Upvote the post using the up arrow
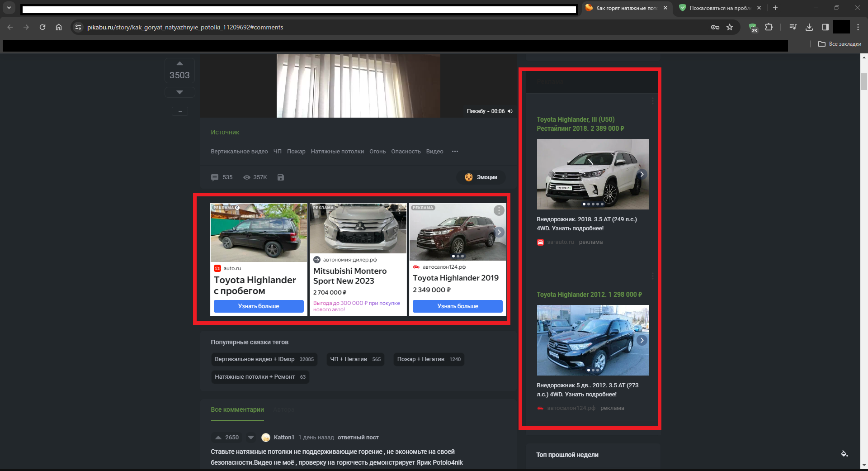This screenshot has height=471, width=868. (179, 63)
